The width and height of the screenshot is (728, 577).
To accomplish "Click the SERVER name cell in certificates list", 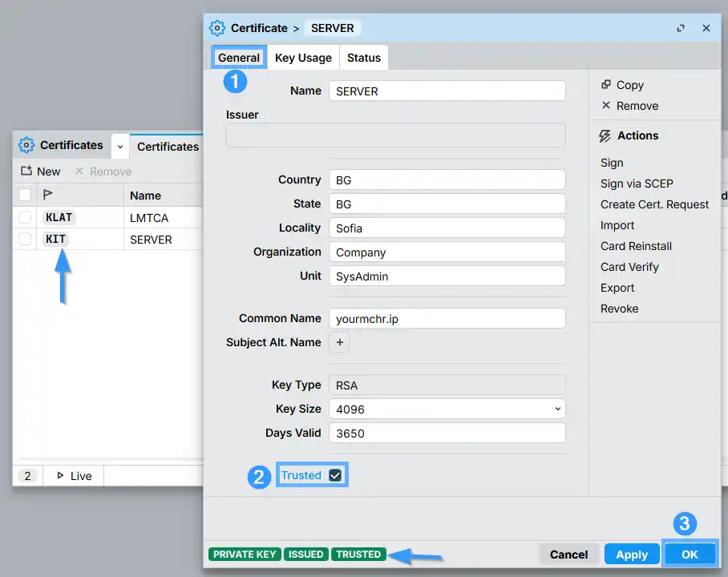I will click(164, 240).
